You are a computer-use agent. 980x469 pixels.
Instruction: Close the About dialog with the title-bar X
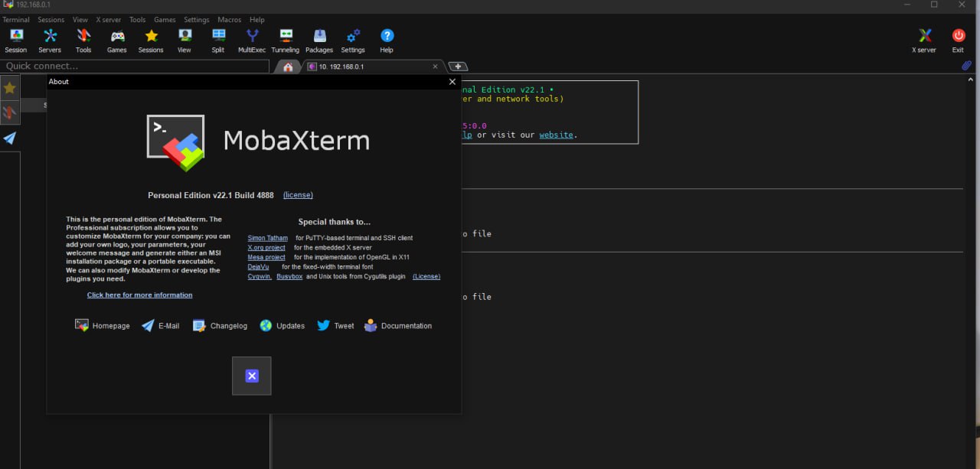coord(452,82)
